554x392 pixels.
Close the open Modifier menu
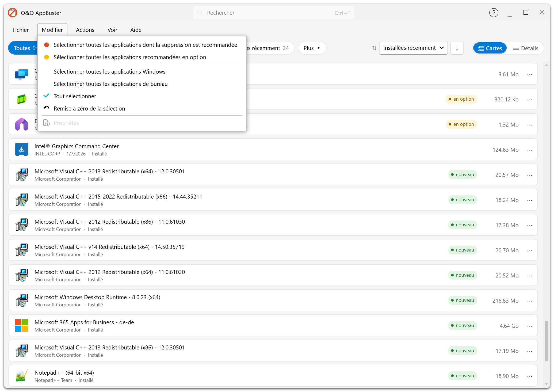click(x=52, y=30)
